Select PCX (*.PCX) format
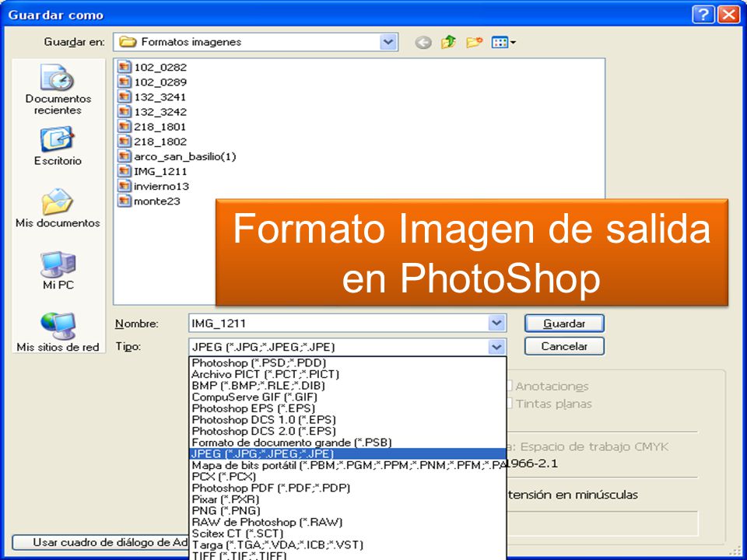This screenshot has height=560, width=747. point(348,477)
